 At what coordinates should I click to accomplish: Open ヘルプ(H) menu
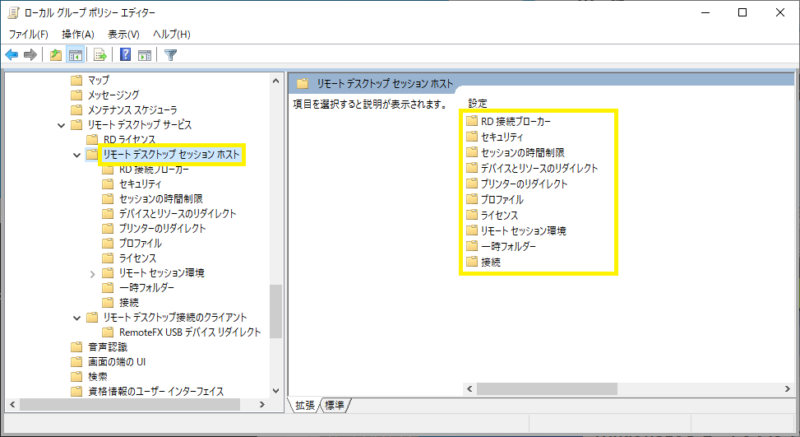pyautogui.click(x=171, y=34)
